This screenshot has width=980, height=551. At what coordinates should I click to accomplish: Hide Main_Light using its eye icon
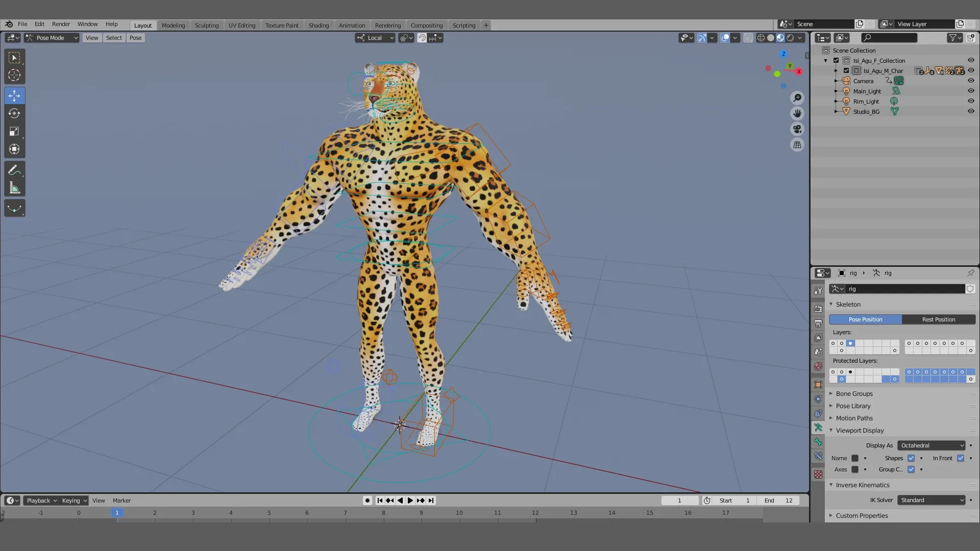[971, 91]
